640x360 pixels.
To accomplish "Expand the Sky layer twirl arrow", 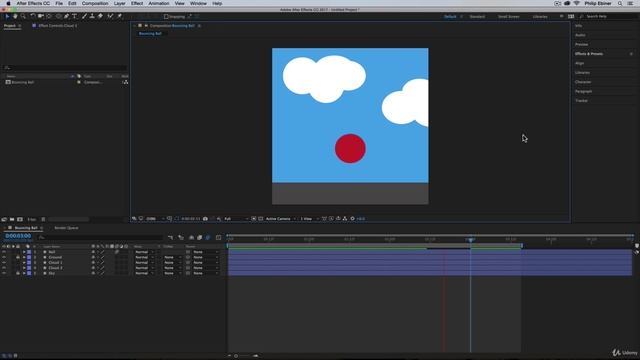I will coord(24,273).
